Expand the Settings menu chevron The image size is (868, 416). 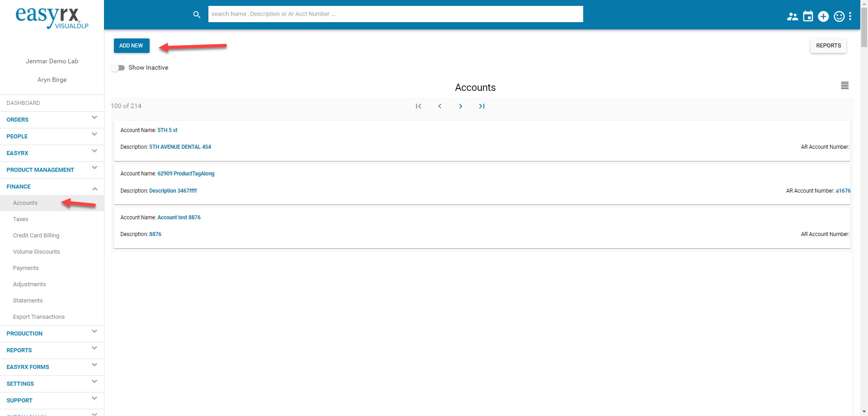coord(94,382)
